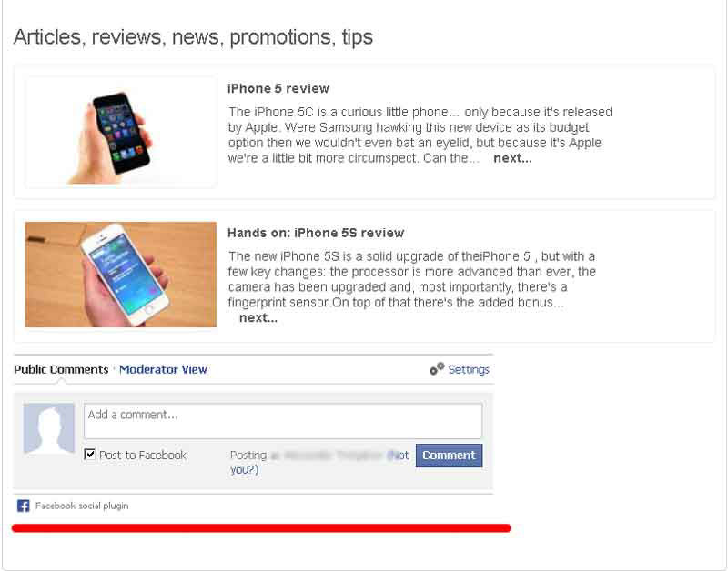Click the blue Comment button
728x571 pixels.
(449, 455)
